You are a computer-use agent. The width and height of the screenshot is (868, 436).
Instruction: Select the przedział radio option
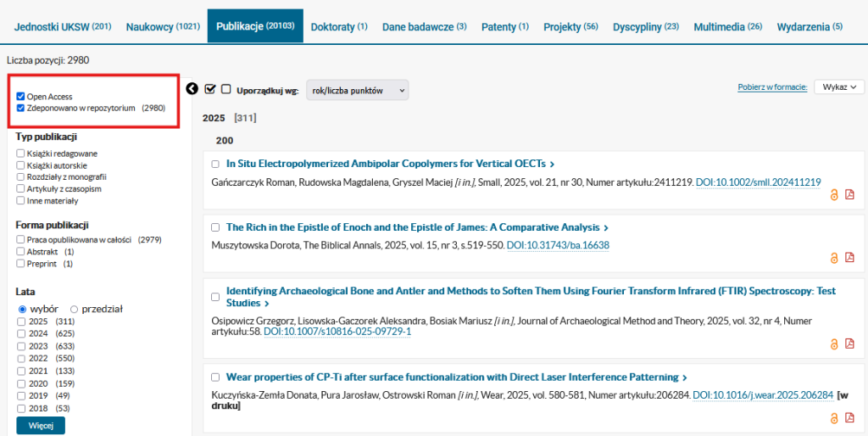[74, 310]
